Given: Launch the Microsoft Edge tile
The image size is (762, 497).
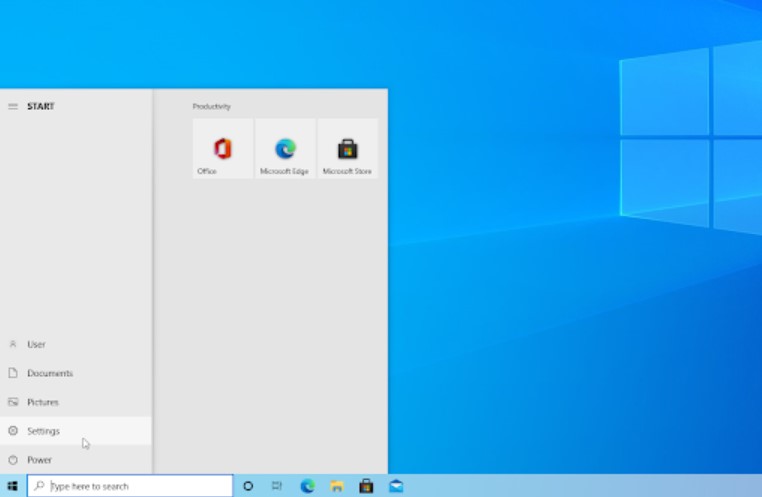Looking at the screenshot, I should 285,149.
